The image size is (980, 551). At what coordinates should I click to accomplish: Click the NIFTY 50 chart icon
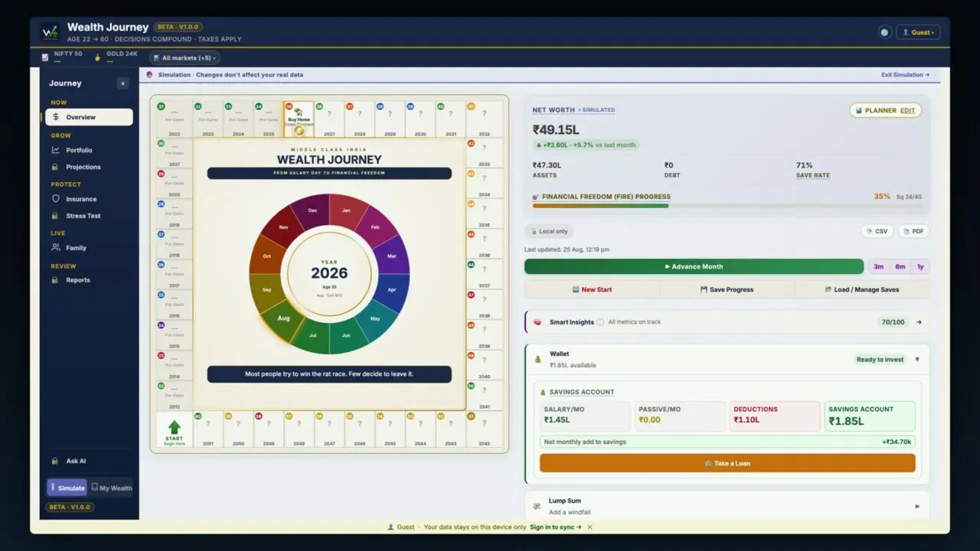click(x=47, y=56)
